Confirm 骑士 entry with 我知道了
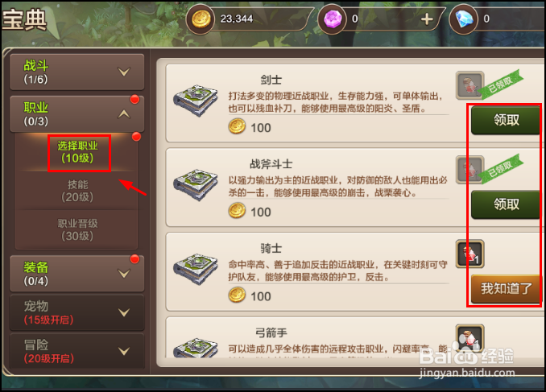Viewport: 546px width, 392px height. [x=506, y=289]
